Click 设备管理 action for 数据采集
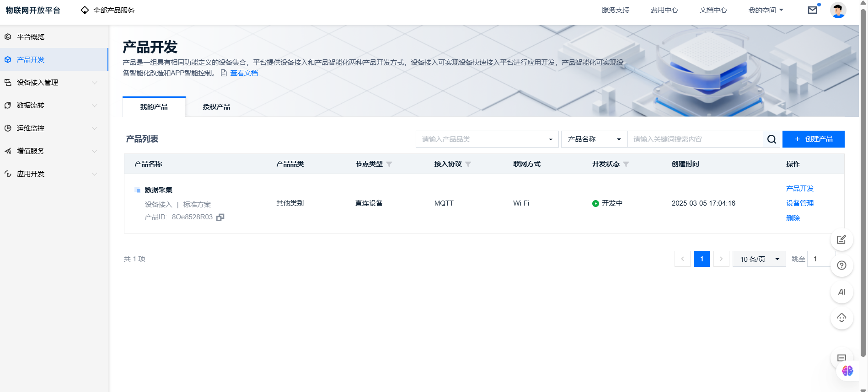The height and width of the screenshot is (392, 868). pos(800,203)
